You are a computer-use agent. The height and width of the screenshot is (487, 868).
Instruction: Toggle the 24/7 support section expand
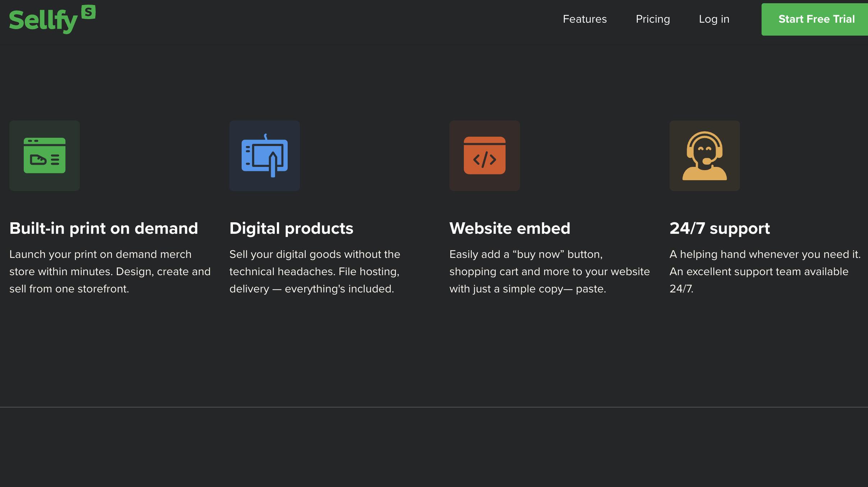pos(719,228)
